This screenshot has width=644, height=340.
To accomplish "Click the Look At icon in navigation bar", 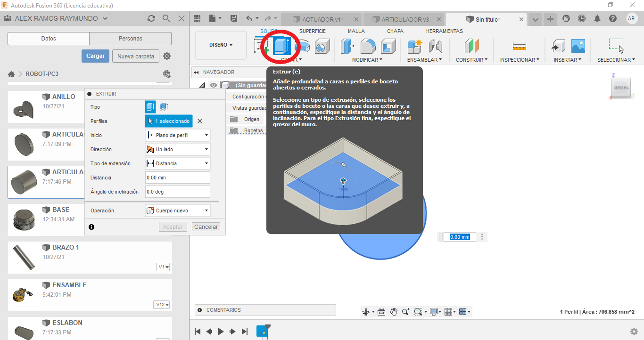I will (381, 312).
